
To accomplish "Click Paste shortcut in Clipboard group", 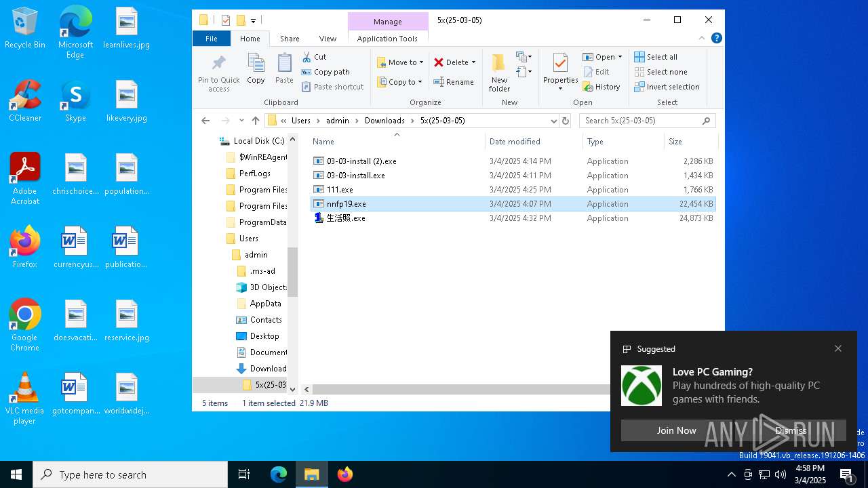I will click(332, 87).
